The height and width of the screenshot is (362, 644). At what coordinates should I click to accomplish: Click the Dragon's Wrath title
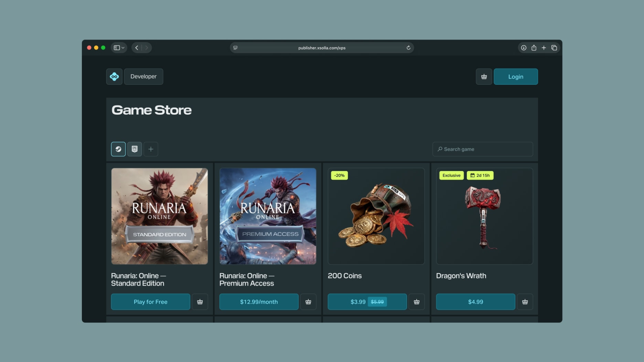tap(461, 276)
